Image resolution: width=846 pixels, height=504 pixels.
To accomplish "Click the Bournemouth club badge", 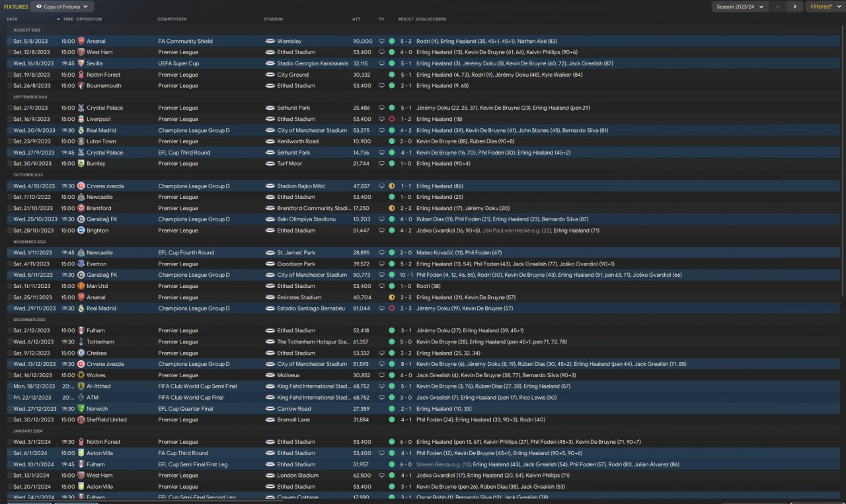I will tap(81, 86).
